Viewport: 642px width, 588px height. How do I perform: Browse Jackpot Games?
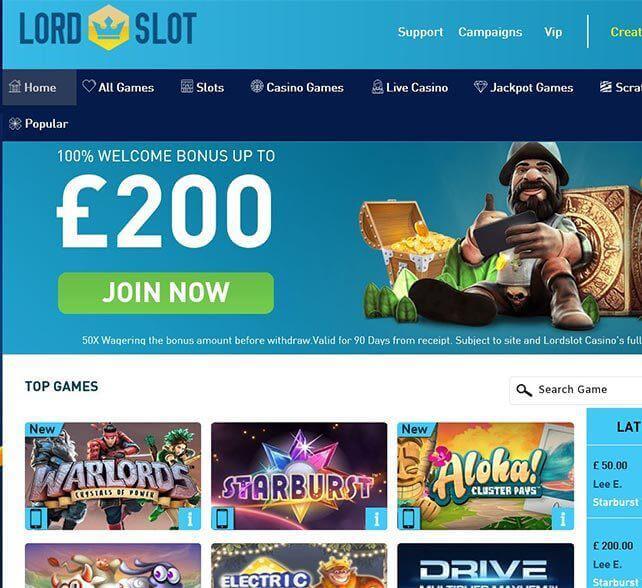click(x=523, y=87)
